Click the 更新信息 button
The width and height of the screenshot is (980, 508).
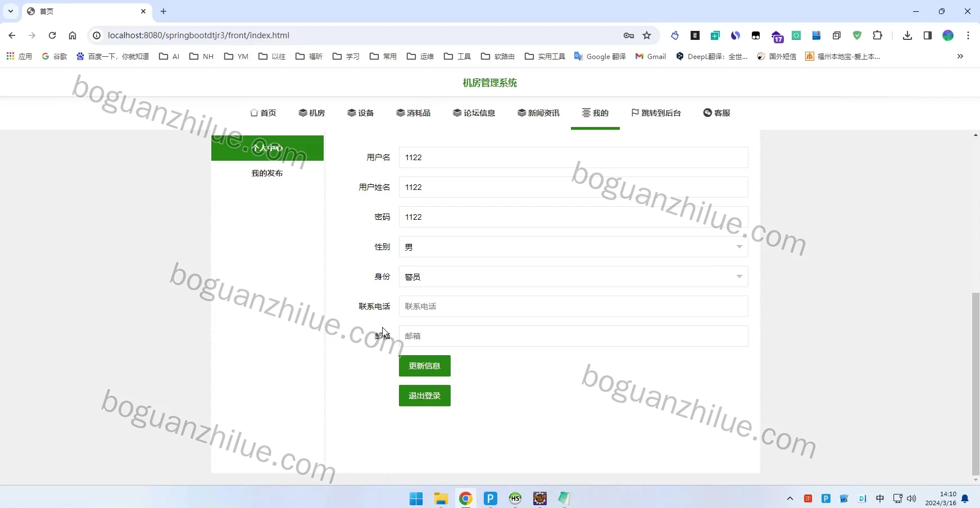click(x=425, y=366)
